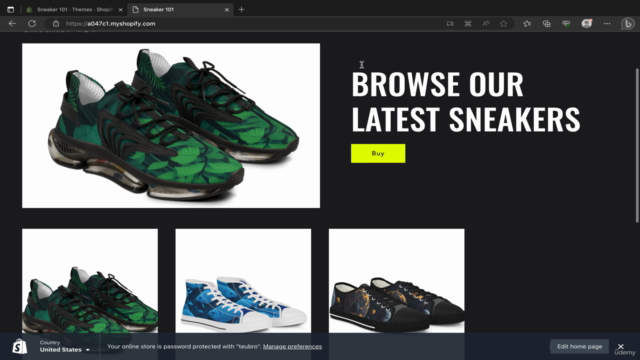Image resolution: width=640 pixels, height=360 pixels.
Task: Open browser profile avatar
Action: click(x=587, y=23)
